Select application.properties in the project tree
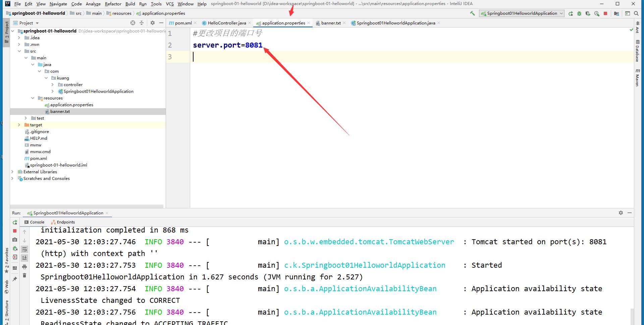The image size is (644, 325). pos(71,105)
